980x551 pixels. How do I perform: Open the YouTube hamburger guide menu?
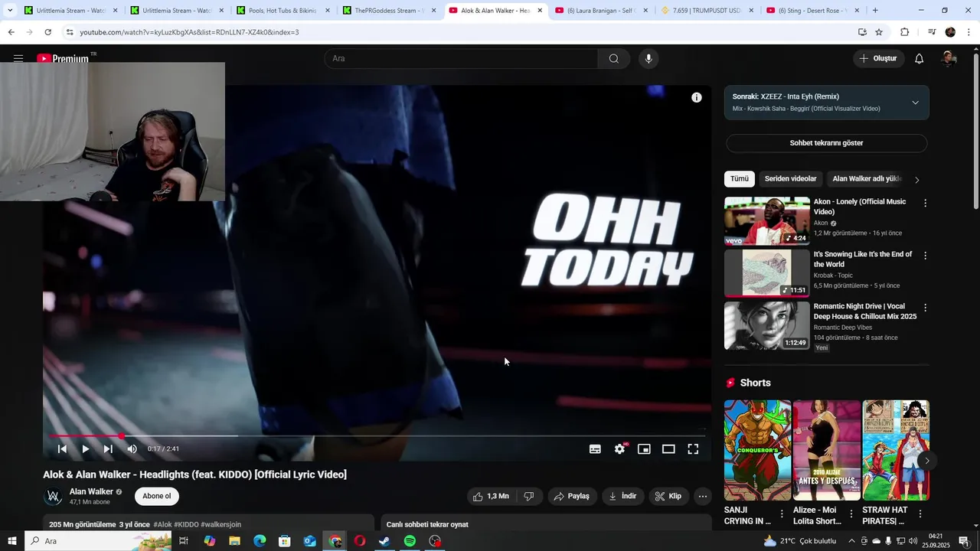(x=18, y=58)
